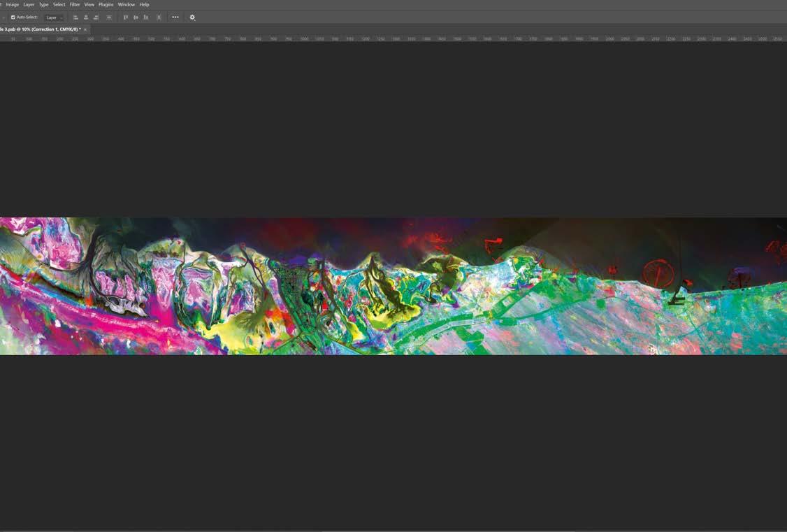
Task: Open the Type menu
Action: coord(43,4)
